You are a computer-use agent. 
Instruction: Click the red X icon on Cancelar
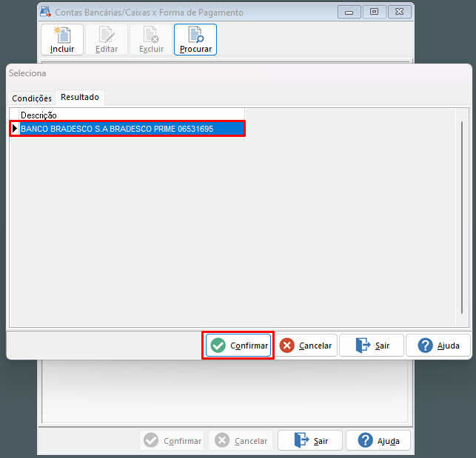[x=287, y=346]
